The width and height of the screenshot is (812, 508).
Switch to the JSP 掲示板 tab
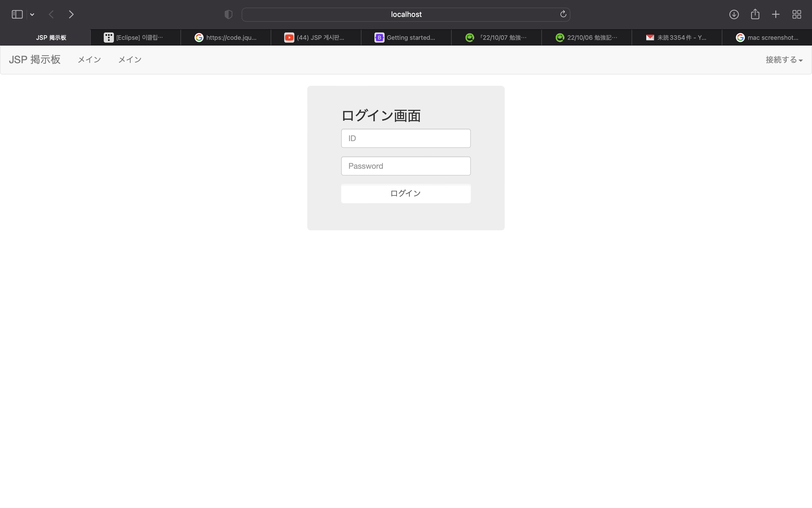[45, 38]
